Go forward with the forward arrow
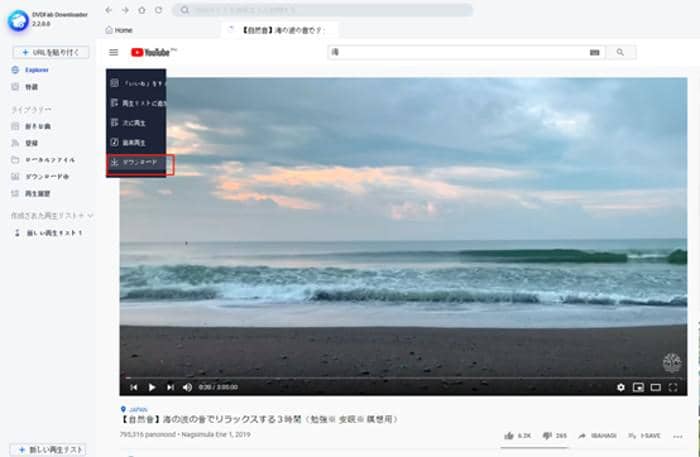Screen dimensions: 700x457 coord(125,10)
